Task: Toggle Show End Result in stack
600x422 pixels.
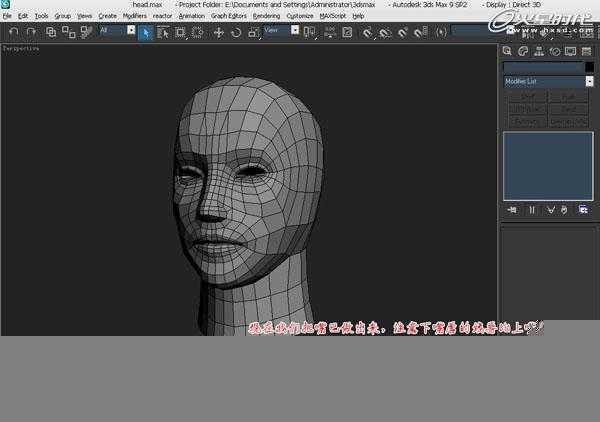Action: click(x=532, y=210)
